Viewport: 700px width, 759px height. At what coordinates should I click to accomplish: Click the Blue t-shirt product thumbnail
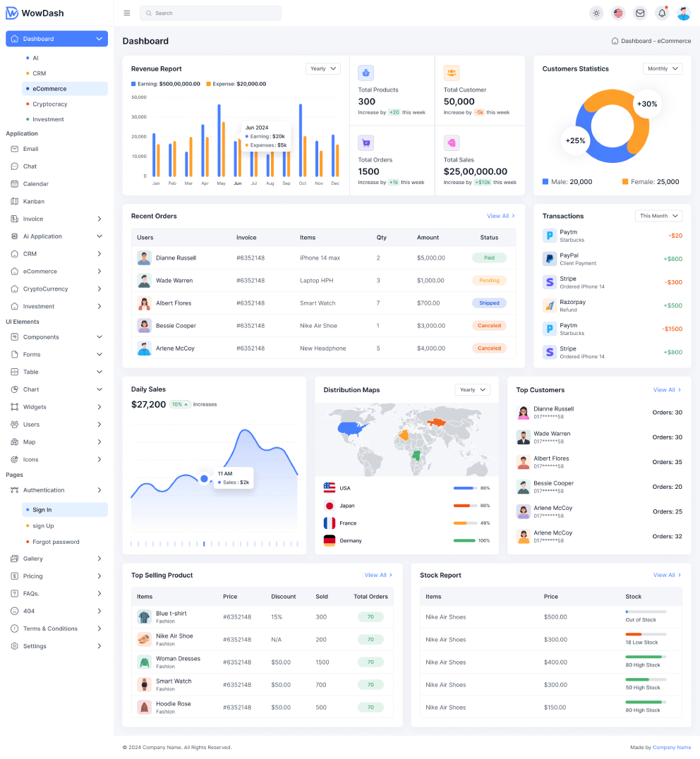tap(144, 617)
